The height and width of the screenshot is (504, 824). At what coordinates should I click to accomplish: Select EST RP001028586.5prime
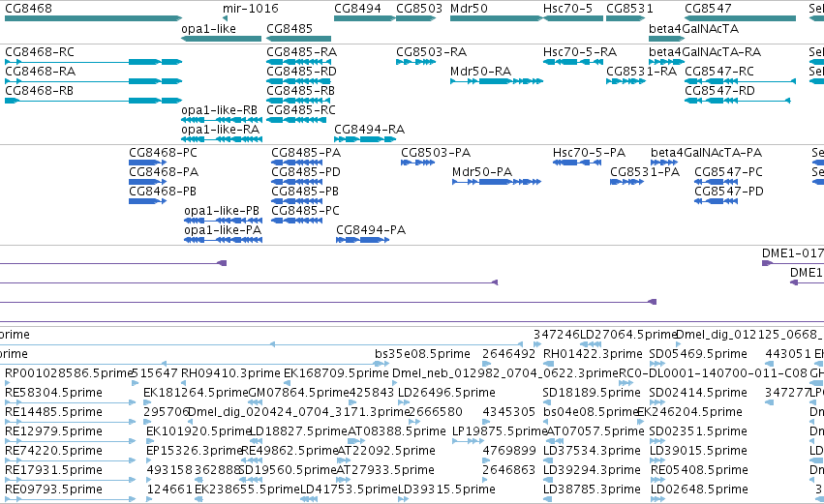pos(69,373)
